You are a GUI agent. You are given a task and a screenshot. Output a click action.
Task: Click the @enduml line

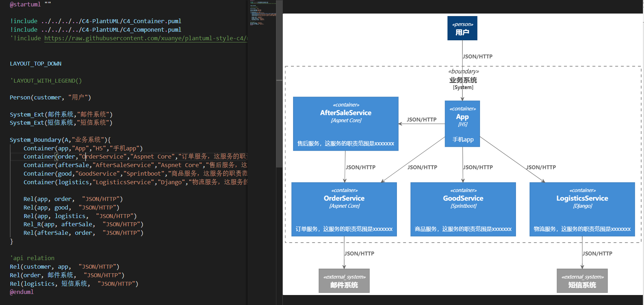[22, 292]
